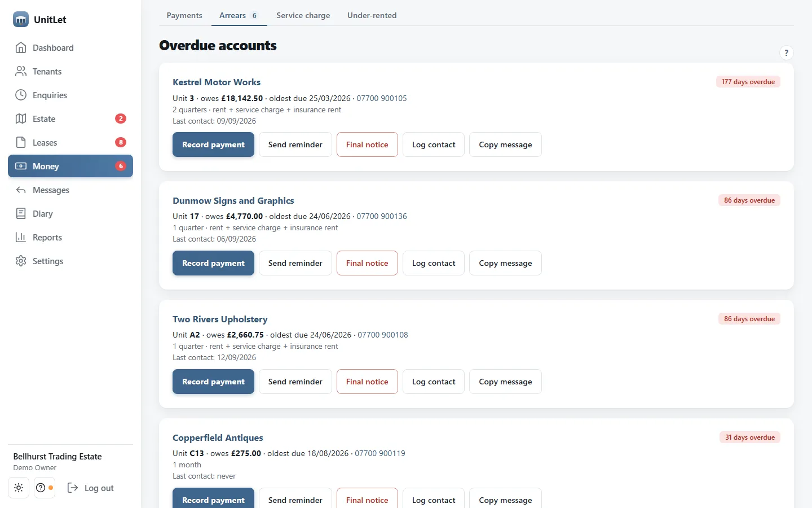
Task: Open Leases via its document icon
Action: (x=21, y=143)
